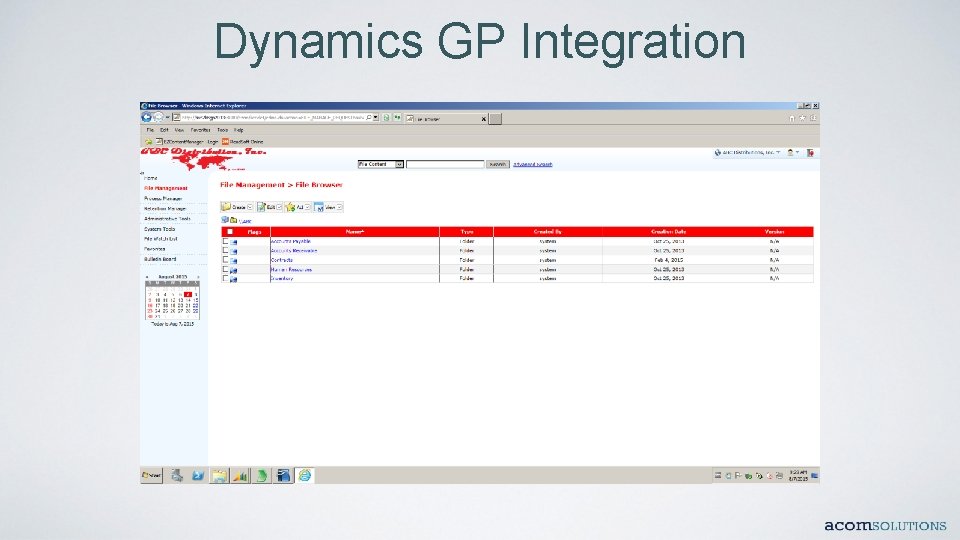The height and width of the screenshot is (540, 960).
Task: Expand the address bar URL dropdown arrow
Action: (x=375, y=118)
